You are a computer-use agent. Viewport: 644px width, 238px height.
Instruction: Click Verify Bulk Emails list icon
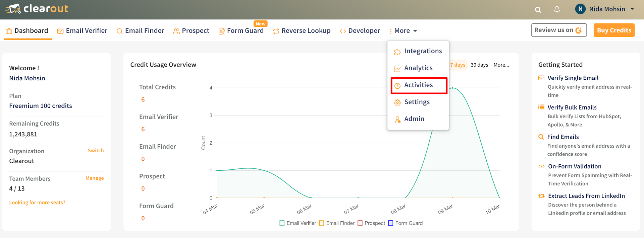[x=541, y=107]
